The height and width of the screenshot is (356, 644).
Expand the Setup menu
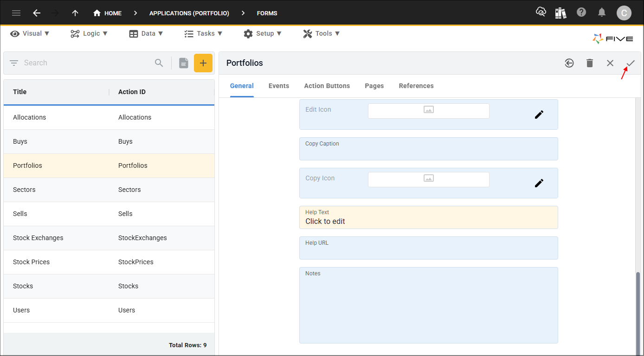coord(262,33)
